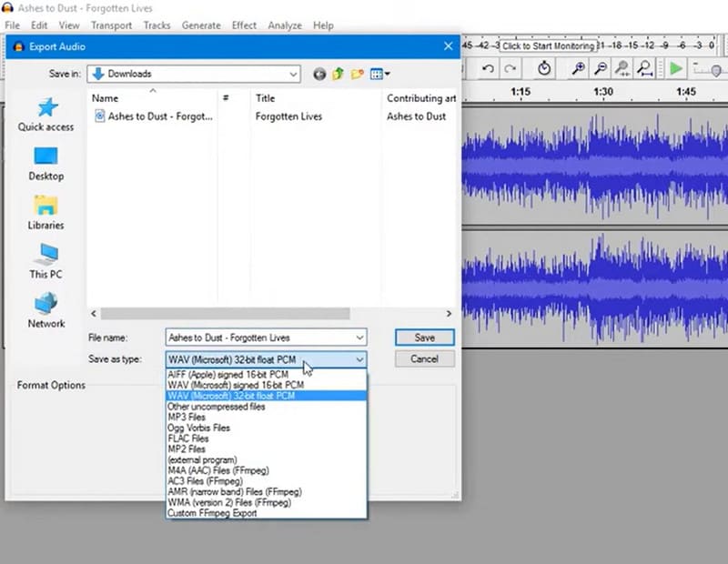Adjust the slider at the toolbar's right end
The image size is (728, 564).
click(x=716, y=70)
